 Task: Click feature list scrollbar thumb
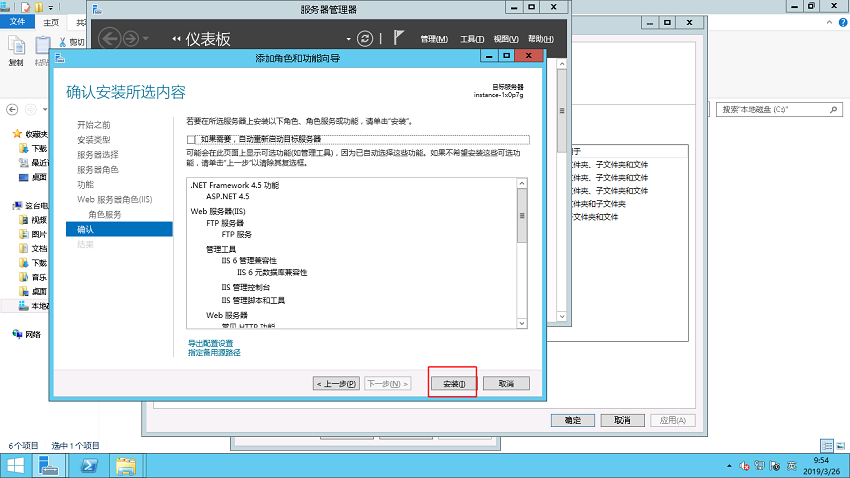521,216
